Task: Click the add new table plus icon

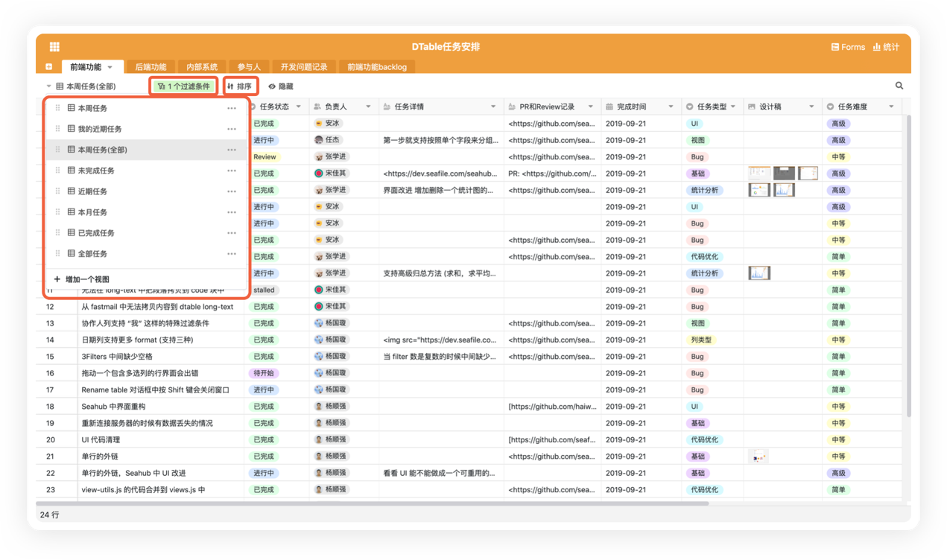Action: (x=48, y=67)
